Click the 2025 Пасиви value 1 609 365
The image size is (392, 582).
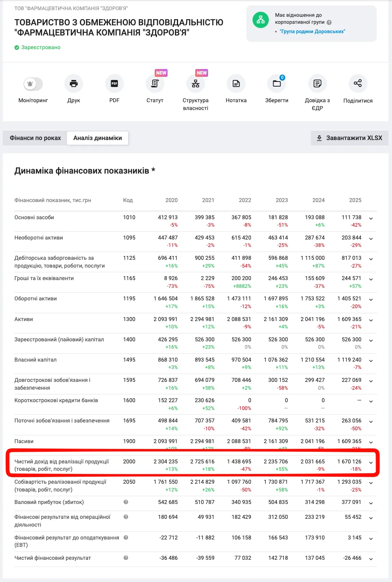(350, 441)
